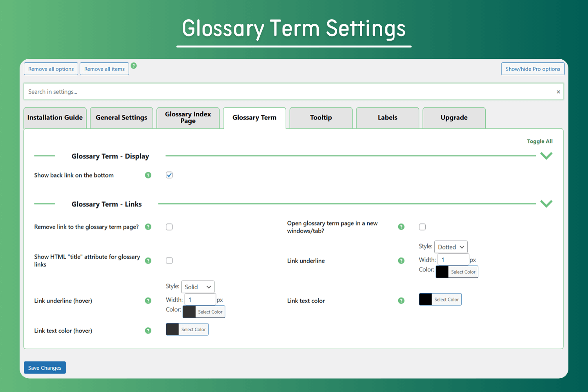Click help icon next to Remove all items
The height and width of the screenshot is (392, 588).
134,66
